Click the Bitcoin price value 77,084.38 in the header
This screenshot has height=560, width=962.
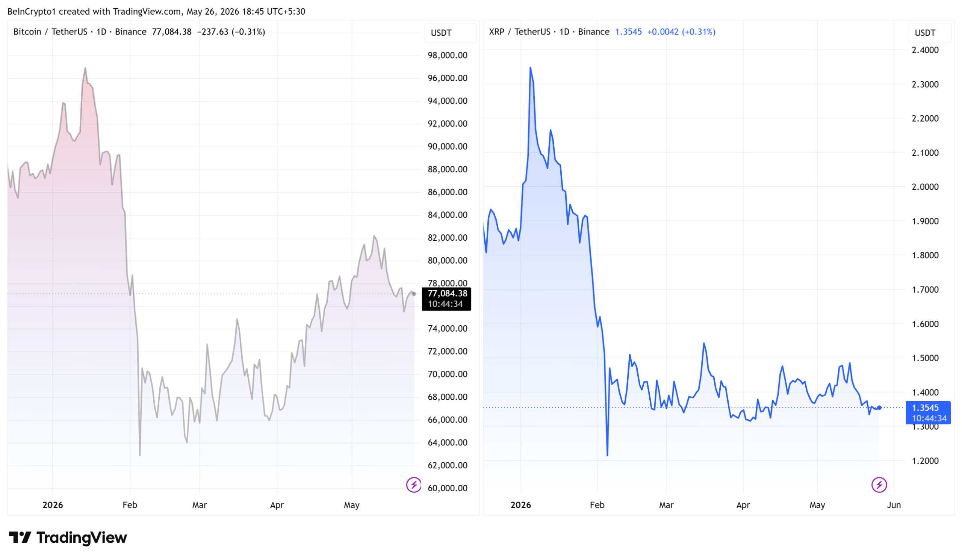tap(171, 32)
